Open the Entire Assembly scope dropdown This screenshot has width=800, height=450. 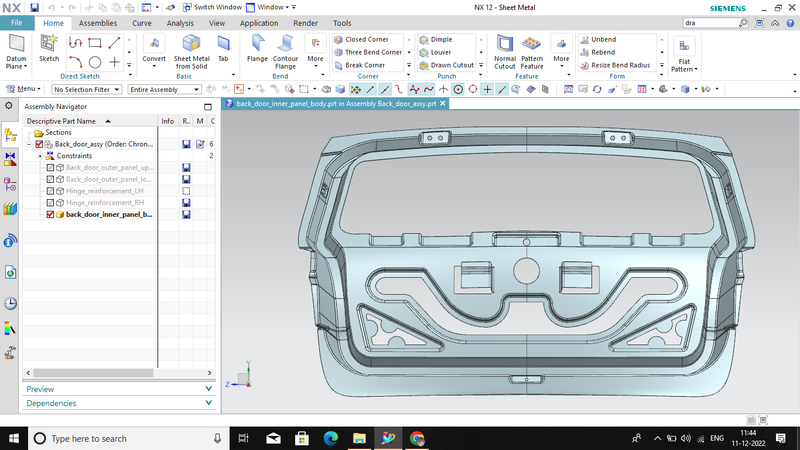point(164,89)
